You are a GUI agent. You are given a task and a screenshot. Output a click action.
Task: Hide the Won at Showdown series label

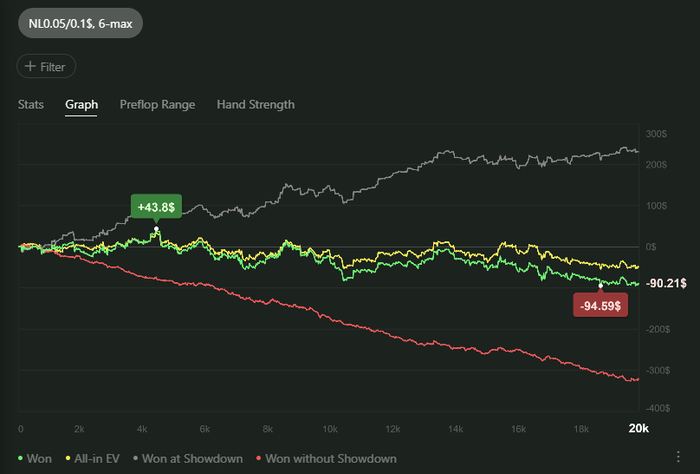192,458
